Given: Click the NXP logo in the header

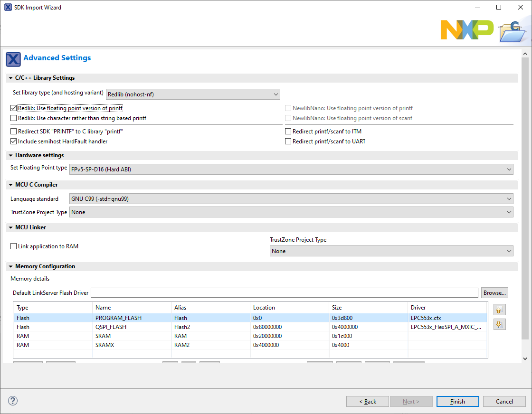Looking at the screenshot, I should tap(466, 30).
